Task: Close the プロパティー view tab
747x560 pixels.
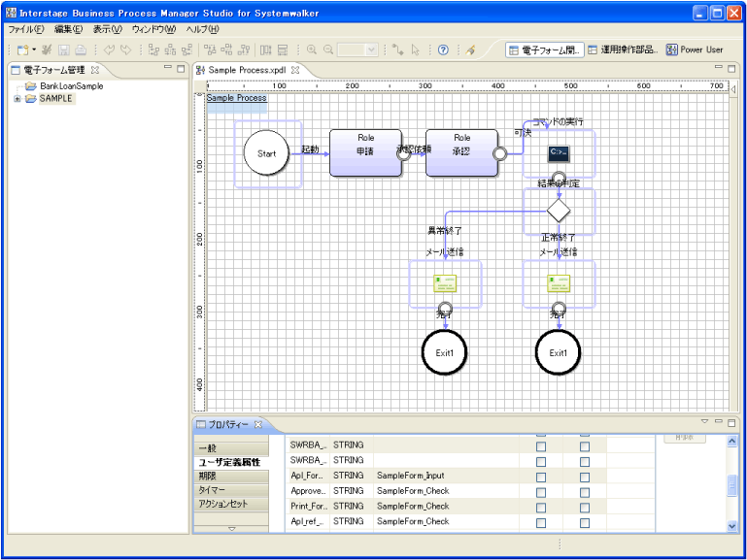Action: [x=258, y=424]
